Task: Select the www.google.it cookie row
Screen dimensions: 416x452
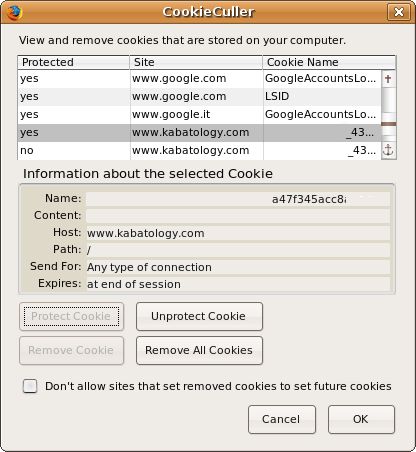Action: click(199, 115)
